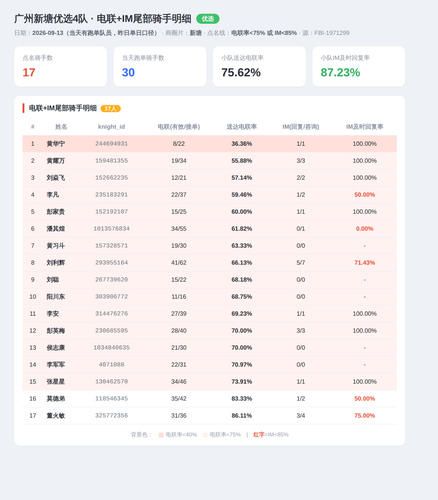Click the green 优选 badge beside the title
Screen dimensions: 438x500
[208, 19]
